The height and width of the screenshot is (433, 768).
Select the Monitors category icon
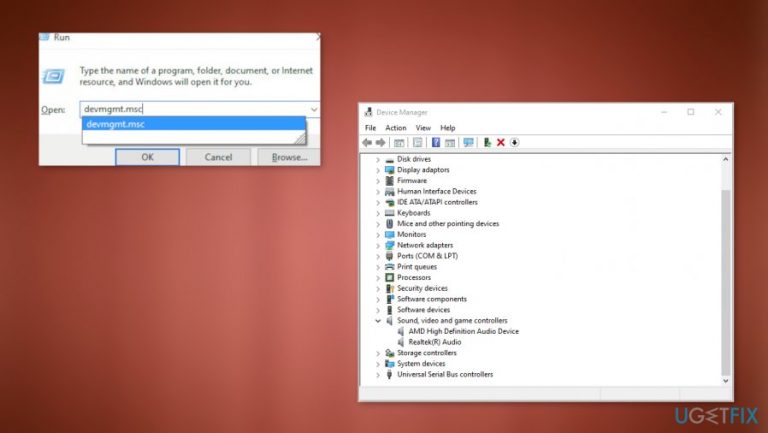pyautogui.click(x=389, y=235)
